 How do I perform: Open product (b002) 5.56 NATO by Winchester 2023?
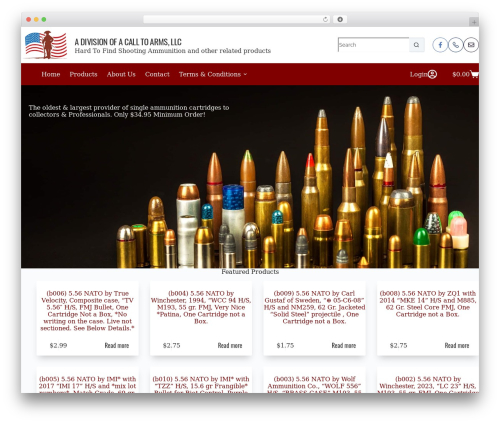pyautogui.click(x=428, y=384)
